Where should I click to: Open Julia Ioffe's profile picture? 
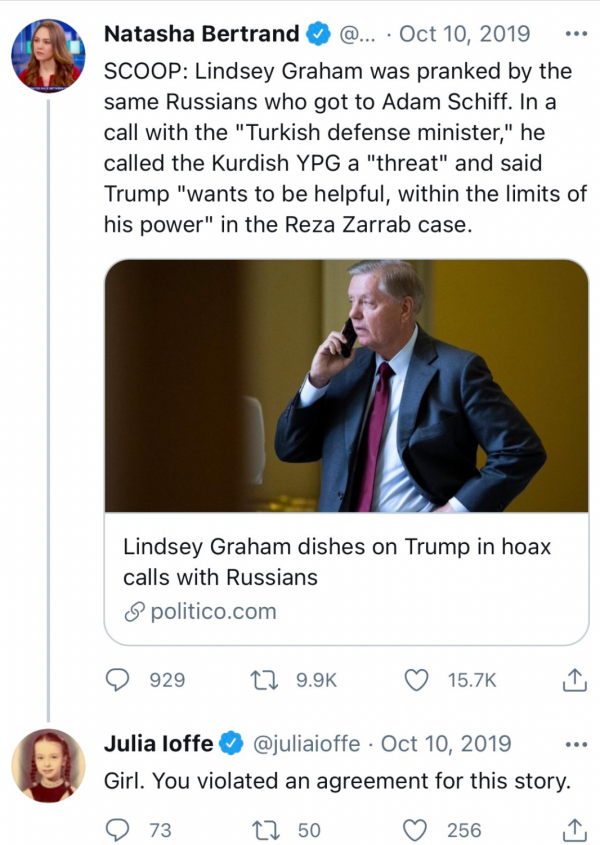point(48,766)
